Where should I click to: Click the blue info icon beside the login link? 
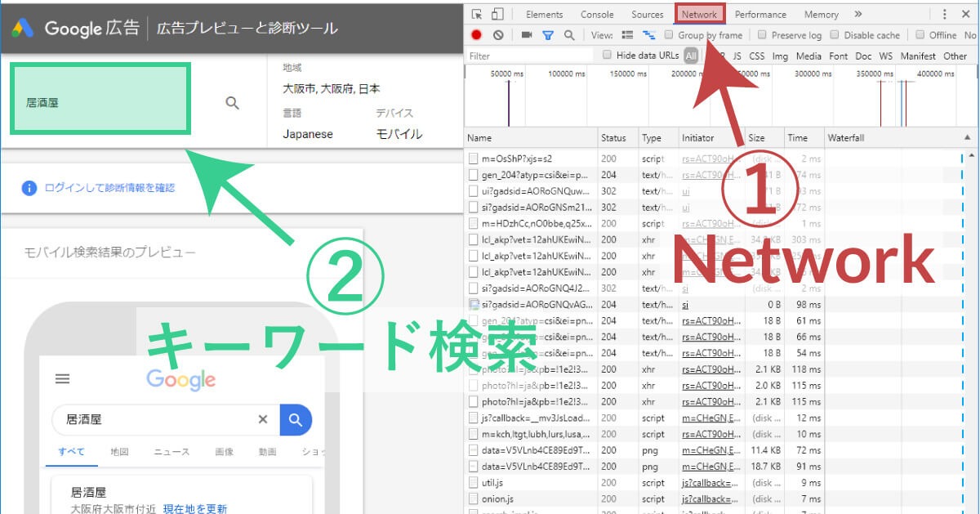[29, 188]
